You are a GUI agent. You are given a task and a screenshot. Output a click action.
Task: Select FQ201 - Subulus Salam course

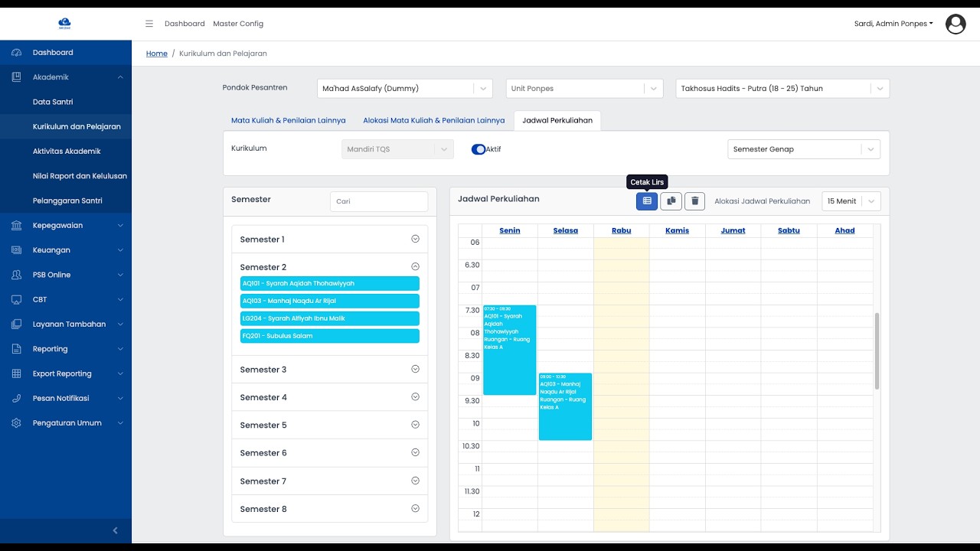tap(330, 336)
